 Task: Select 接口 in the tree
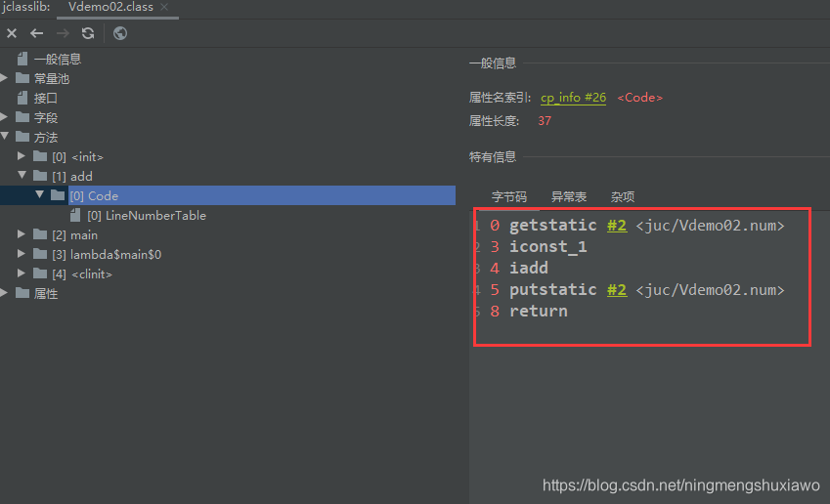[46, 99]
